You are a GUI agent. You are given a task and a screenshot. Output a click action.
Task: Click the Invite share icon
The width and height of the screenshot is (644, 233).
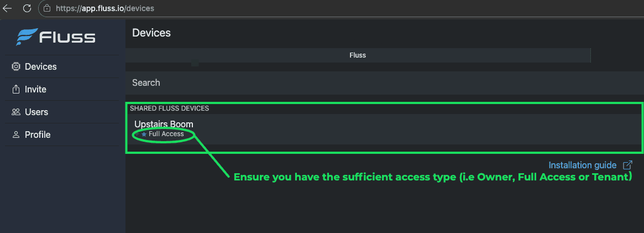point(15,90)
